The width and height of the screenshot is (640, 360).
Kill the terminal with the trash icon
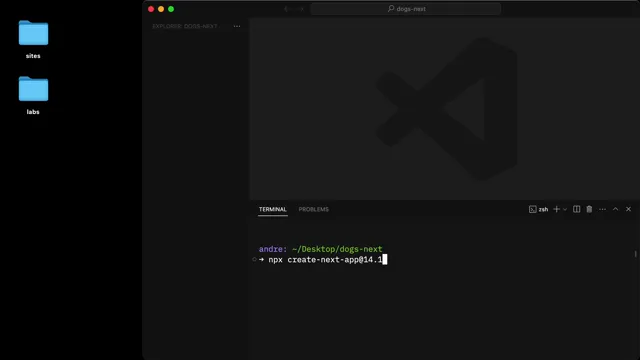(x=589, y=209)
